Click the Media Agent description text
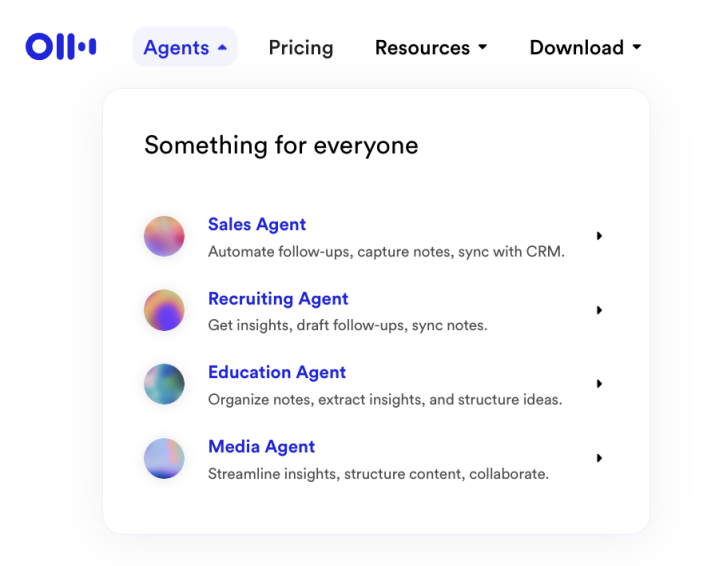This screenshot has width=719, height=566. coord(378,474)
